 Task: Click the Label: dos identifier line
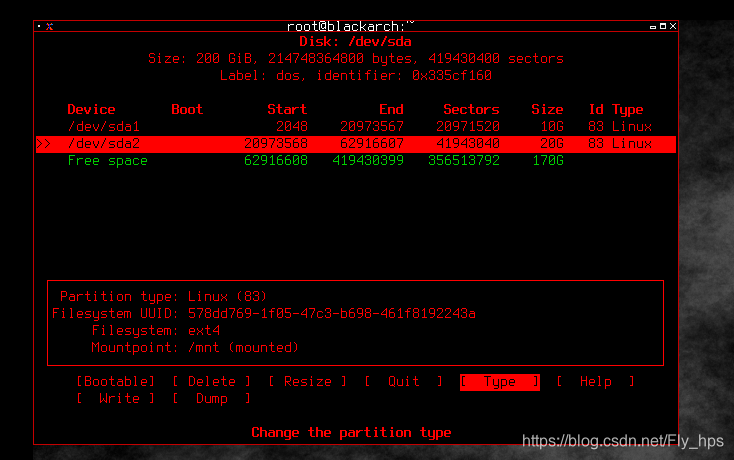tap(356, 76)
